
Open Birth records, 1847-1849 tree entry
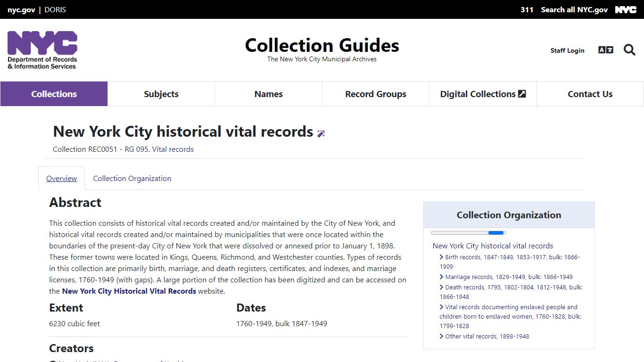point(510,262)
